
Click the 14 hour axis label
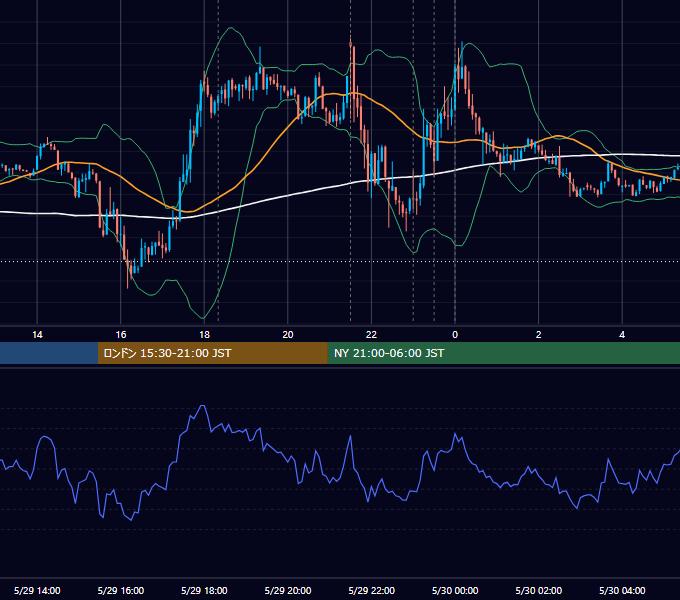tap(37, 335)
